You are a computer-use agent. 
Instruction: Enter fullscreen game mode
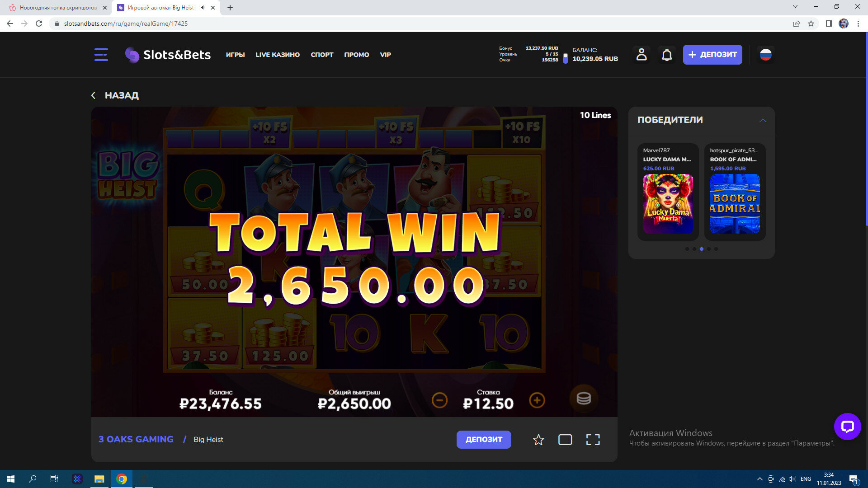click(x=593, y=440)
